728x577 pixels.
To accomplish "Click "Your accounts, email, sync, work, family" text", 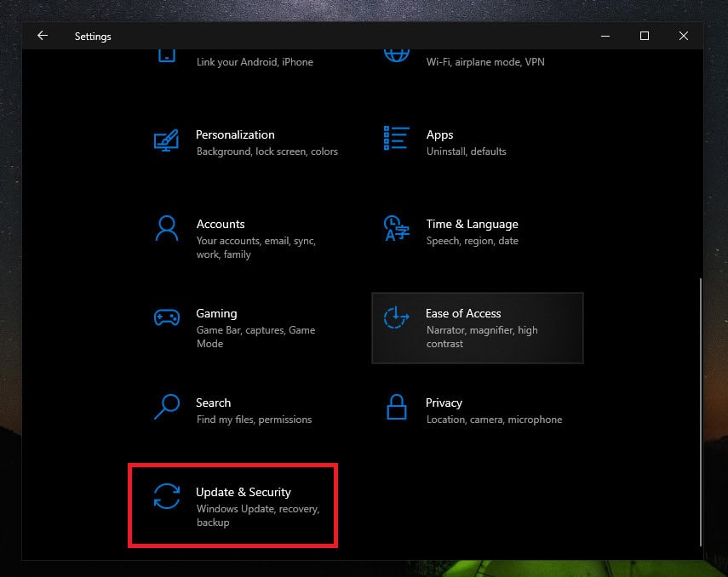I will (x=255, y=248).
